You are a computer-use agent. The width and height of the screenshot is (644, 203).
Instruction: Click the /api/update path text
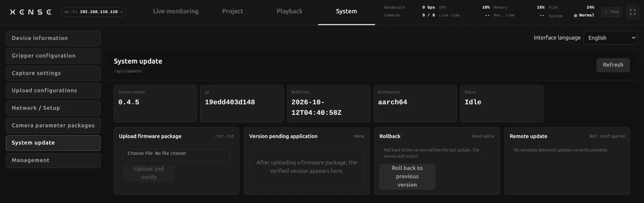[x=127, y=71]
